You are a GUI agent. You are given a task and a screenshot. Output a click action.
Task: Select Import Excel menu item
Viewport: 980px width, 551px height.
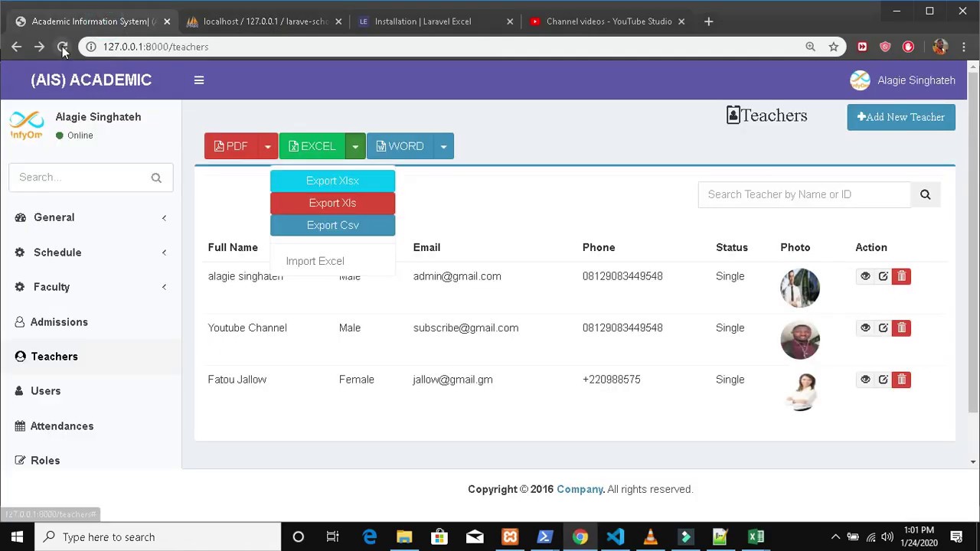315,261
